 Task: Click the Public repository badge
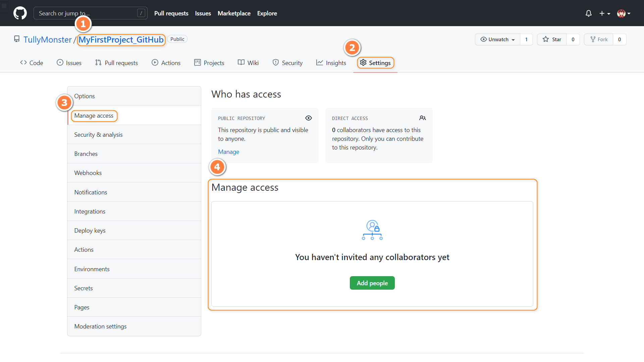coord(177,39)
